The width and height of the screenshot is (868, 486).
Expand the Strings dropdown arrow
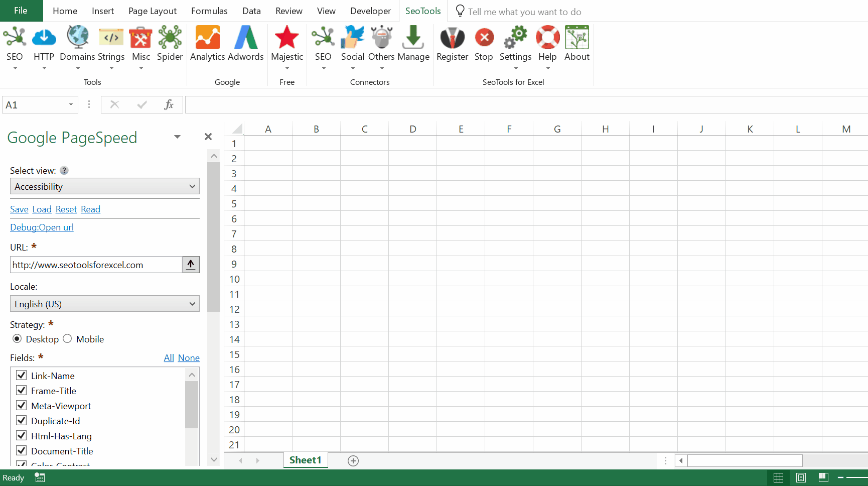point(111,68)
